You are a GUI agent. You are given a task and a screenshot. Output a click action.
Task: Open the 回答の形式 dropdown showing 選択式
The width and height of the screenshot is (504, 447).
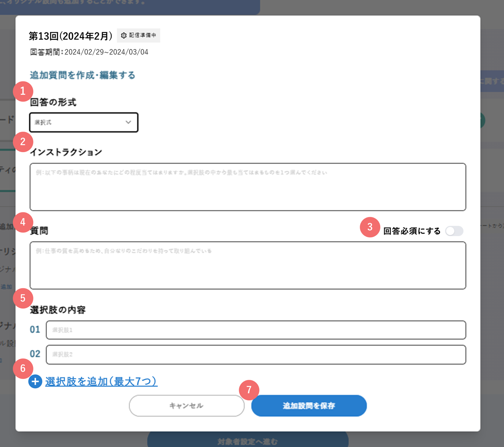[84, 122]
